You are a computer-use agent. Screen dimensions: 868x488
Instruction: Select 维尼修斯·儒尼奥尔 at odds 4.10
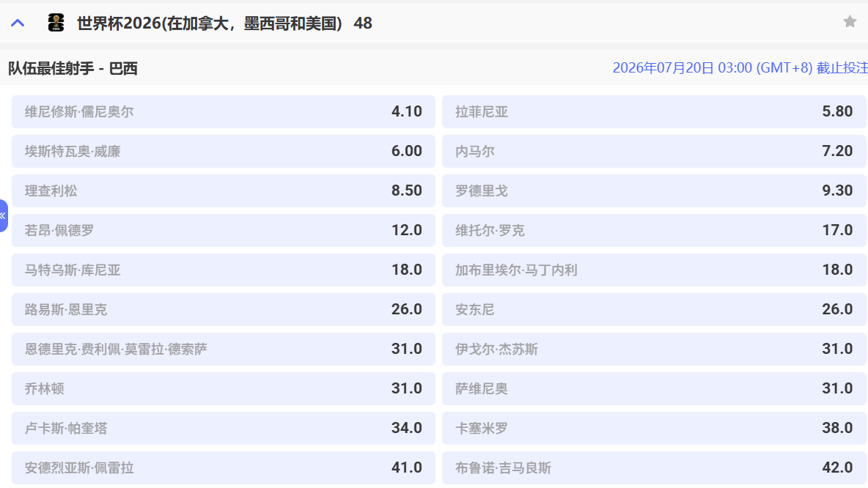(x=223, y=112)
